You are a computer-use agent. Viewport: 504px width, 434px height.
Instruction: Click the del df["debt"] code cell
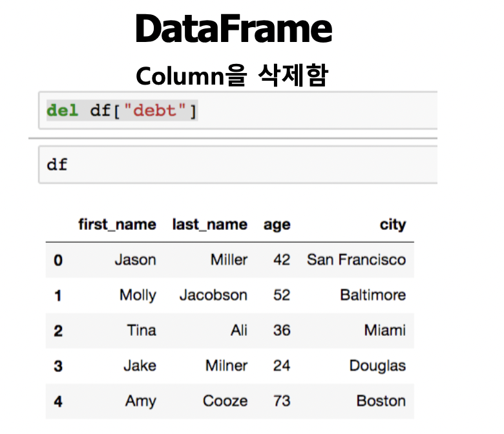[238, 110]
